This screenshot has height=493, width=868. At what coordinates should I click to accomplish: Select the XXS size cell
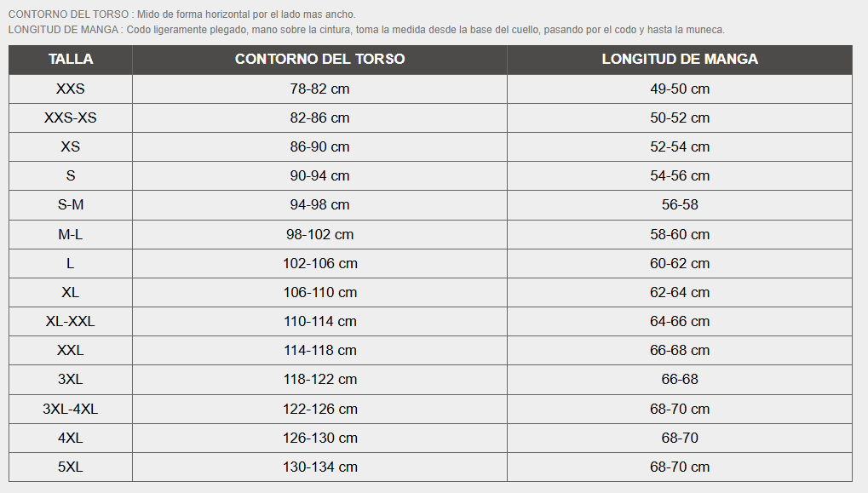pyautogui.click(x=71, y=89)
